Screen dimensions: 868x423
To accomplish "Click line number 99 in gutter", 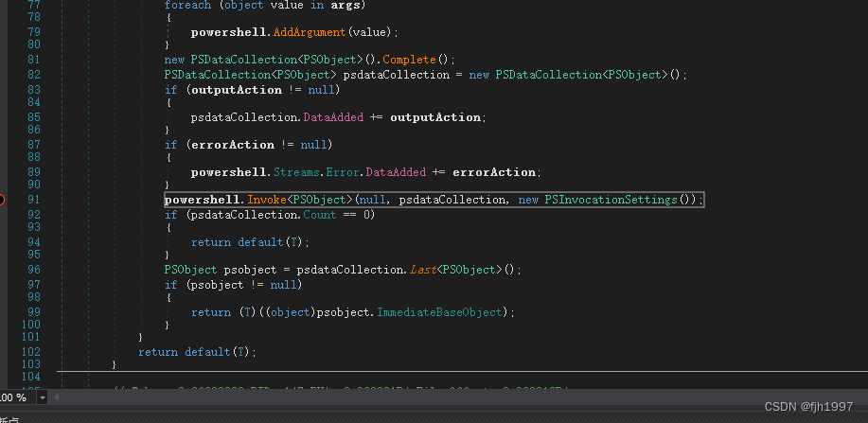I will point(34,312).
